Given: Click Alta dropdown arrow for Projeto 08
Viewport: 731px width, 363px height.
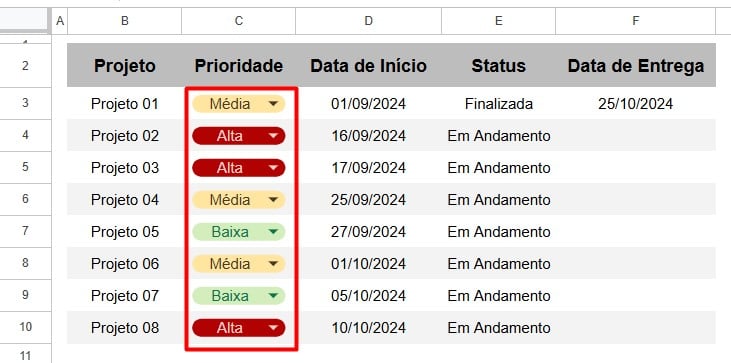Looking at the screenshot, I should coord(273,328).
